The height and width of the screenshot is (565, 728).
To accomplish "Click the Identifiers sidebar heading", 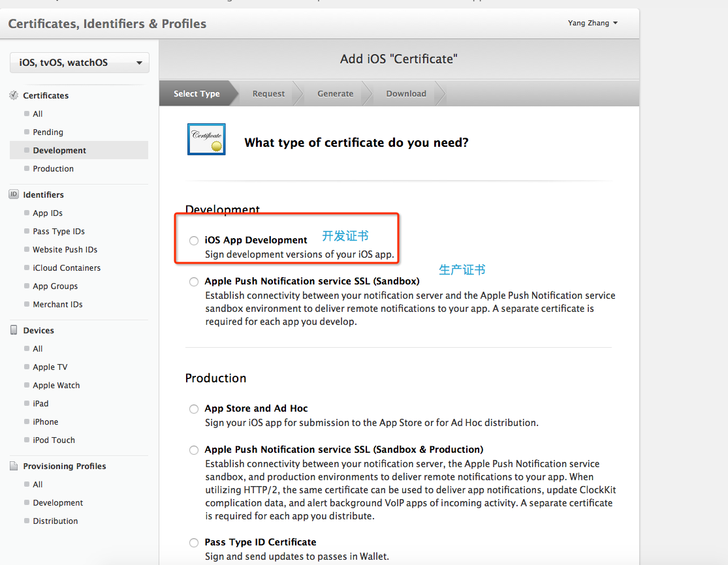I will point(43,194).
